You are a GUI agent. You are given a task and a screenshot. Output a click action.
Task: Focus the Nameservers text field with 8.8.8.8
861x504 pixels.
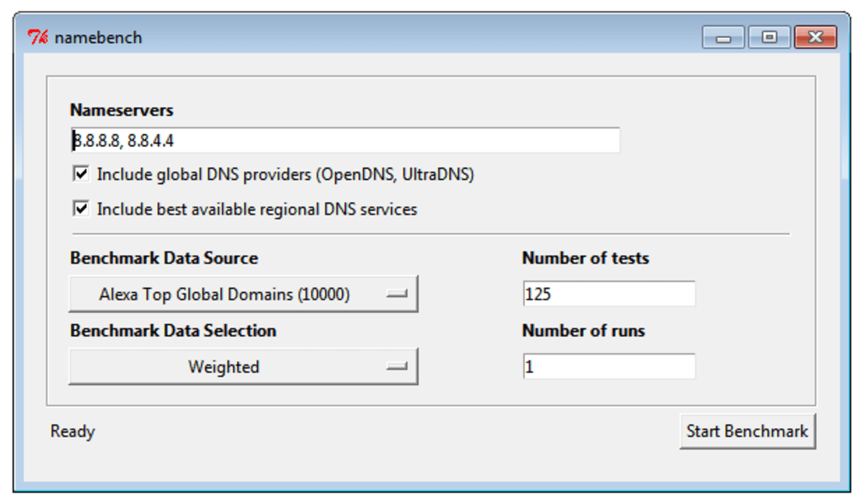[346, 140]
